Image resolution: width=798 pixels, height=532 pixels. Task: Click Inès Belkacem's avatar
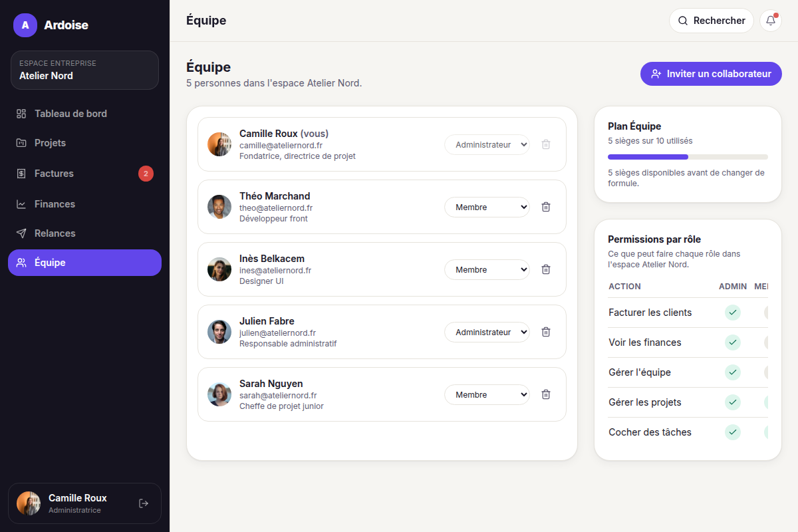click(x=219, y=269)
